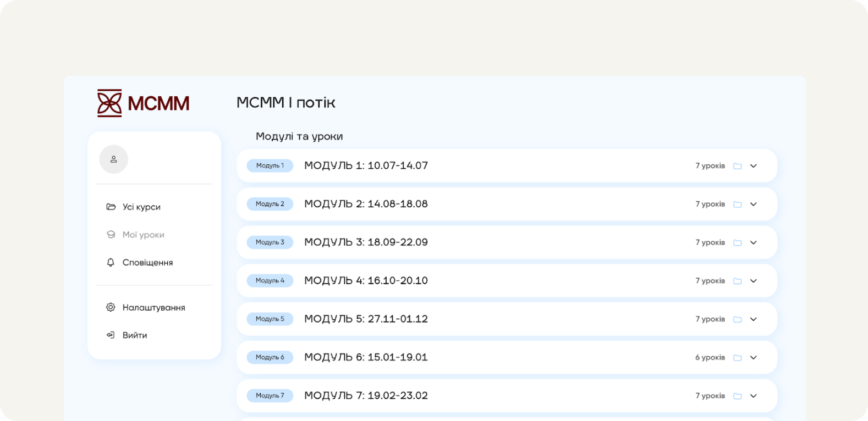Click the MCMM flower logo
The image size is (868, 421).
[109, 103]
